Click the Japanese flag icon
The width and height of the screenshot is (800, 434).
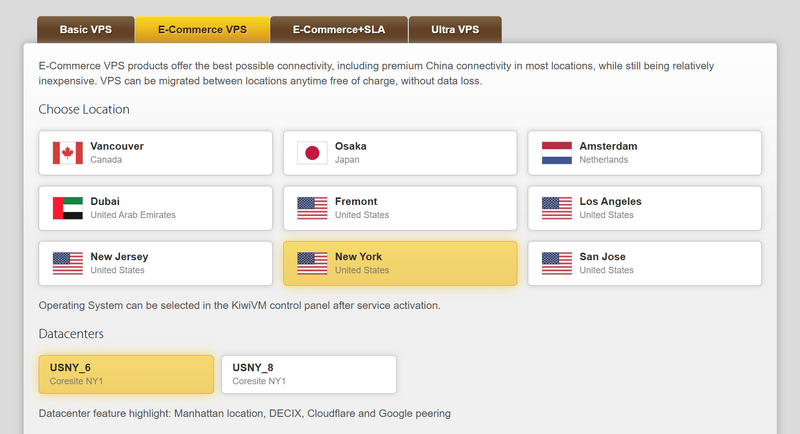coord(312,153)
